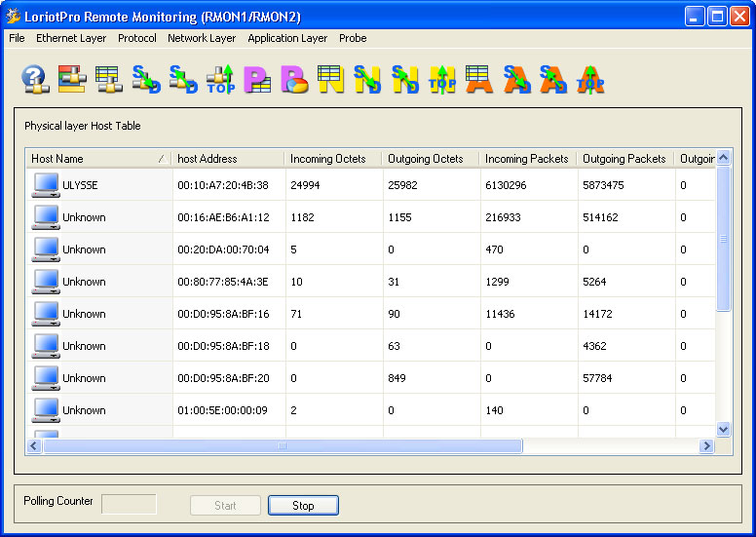This screenshot has width=756, height=537.
Task: Open the Network Layer menu
Action: 202,38
